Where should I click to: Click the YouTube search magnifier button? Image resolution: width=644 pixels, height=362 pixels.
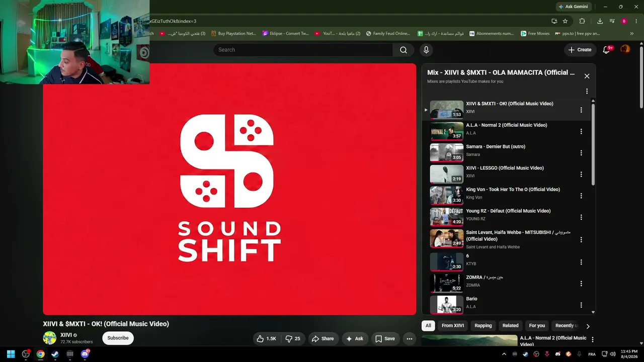click(404, 50)
